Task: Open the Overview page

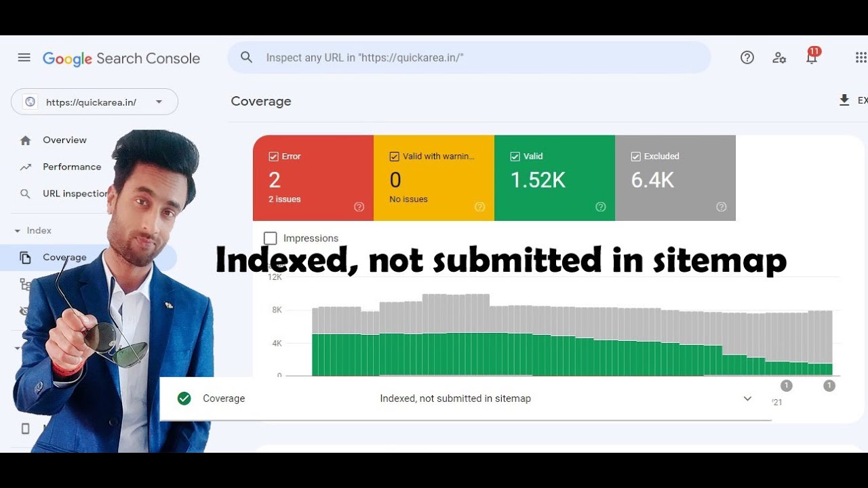Action: pyautogui.click(x=65, y=140)
